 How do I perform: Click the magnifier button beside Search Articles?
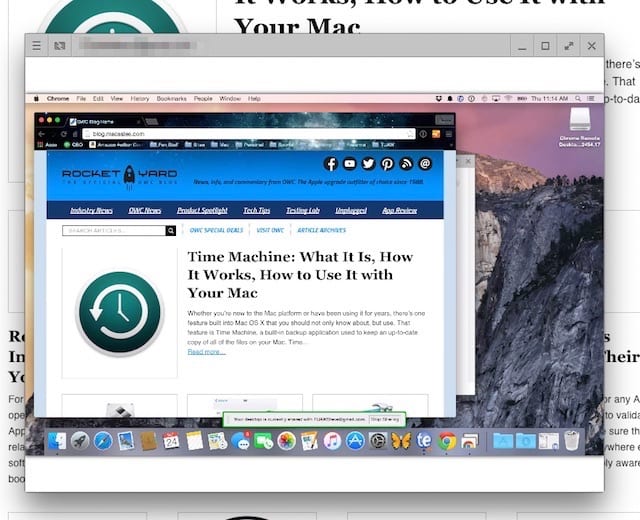pos(171,230)
